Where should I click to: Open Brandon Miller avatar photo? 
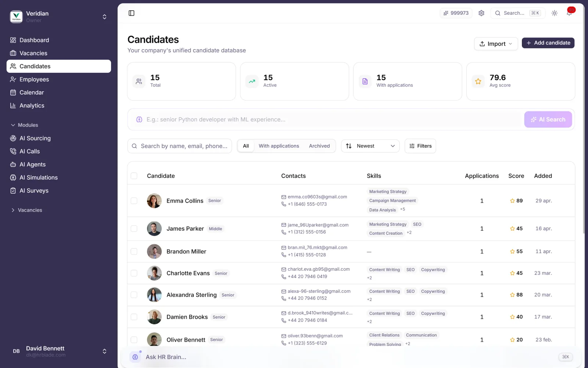click(x=154, y=252)
